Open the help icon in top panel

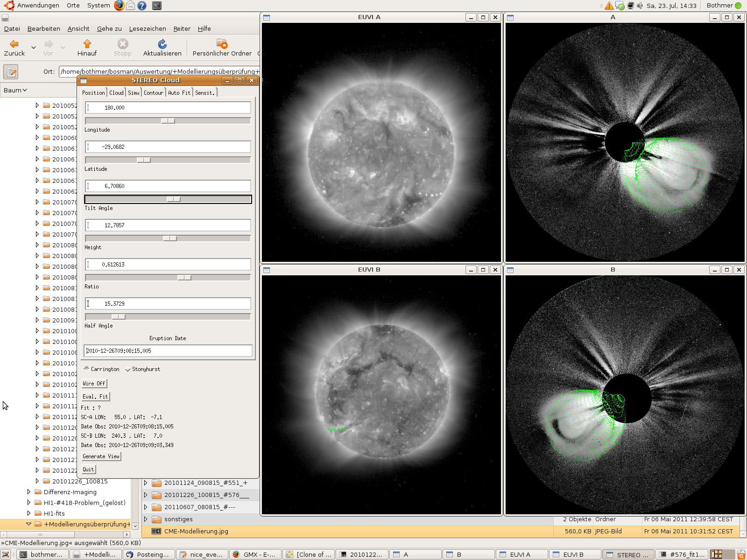point(142,6)
